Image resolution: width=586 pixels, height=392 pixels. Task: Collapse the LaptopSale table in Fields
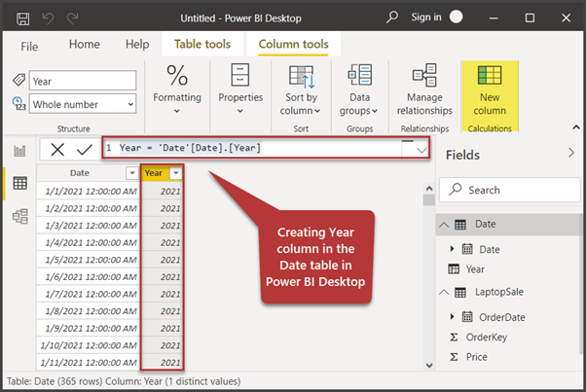tap(444, 293)
